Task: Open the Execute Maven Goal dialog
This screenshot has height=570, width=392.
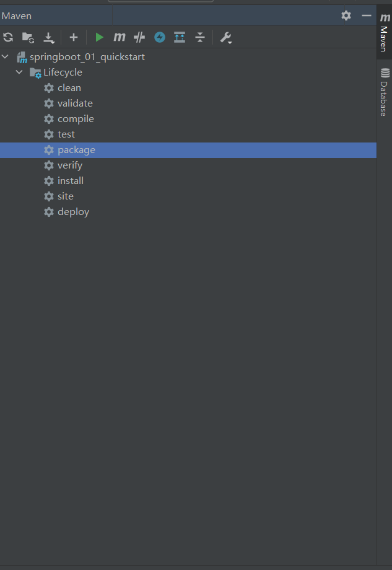Action: pos(119,37)
